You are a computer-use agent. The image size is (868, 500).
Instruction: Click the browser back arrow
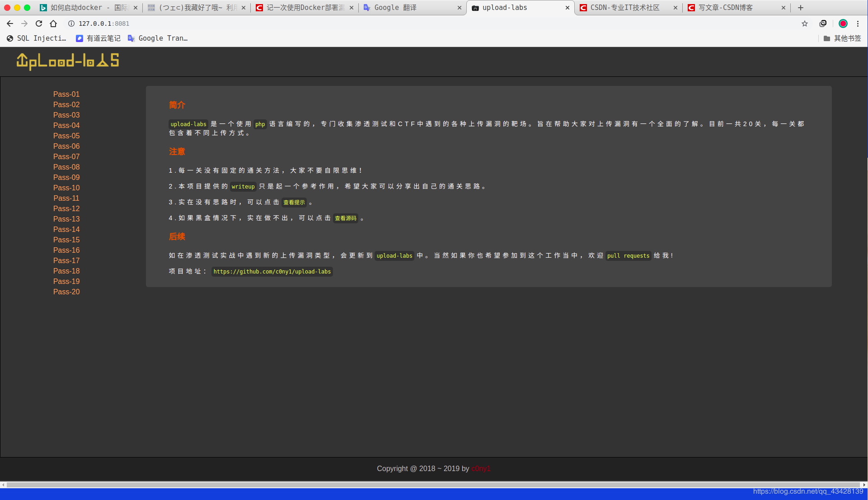pyautogui.click(x=10, y=24)
